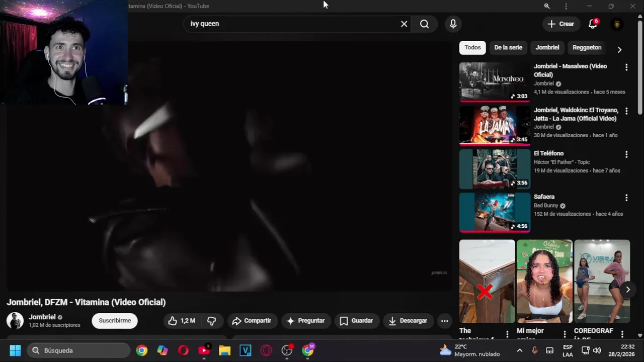Dislike the video with thumbs down
The width and height of the screenshot is (644, 362).
[212, 321]
